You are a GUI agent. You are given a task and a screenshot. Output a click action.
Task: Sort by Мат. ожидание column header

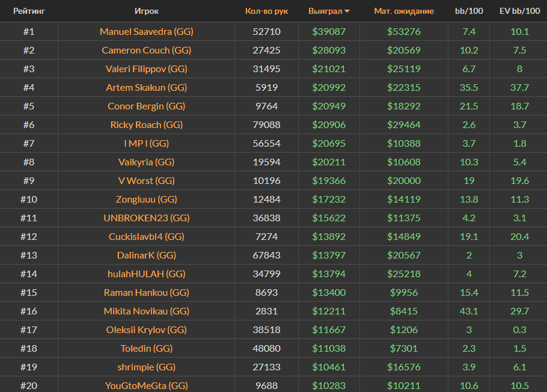tap(403, 11)
